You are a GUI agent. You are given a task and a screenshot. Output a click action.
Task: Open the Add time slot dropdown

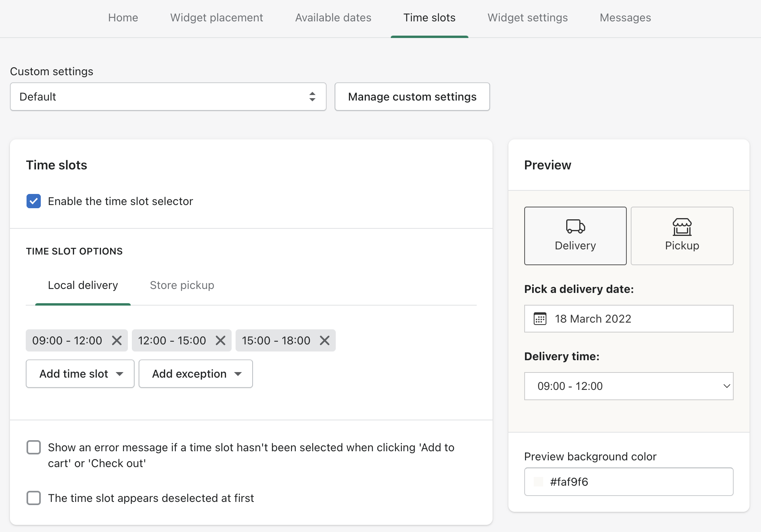(x=80, y=374)
